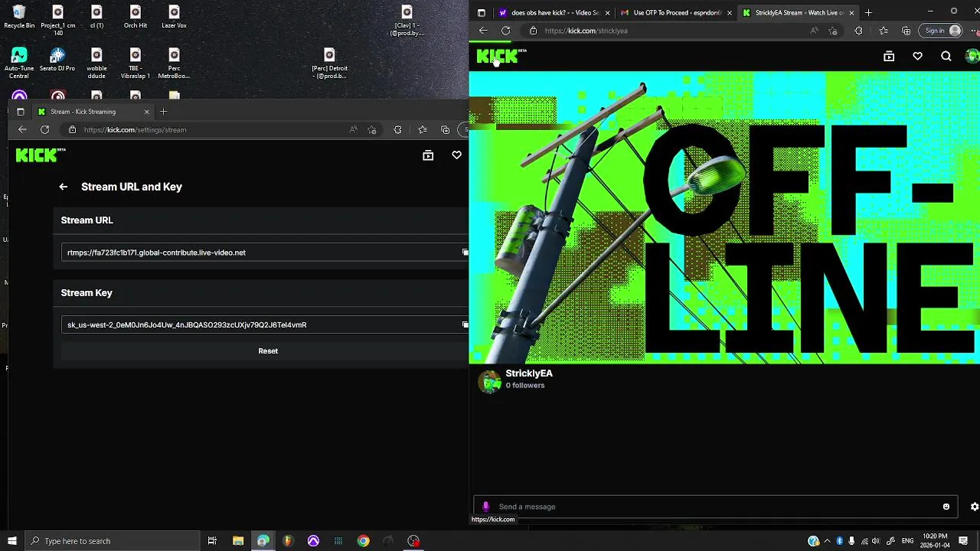Click StricklyEA channel avatar

490,381
